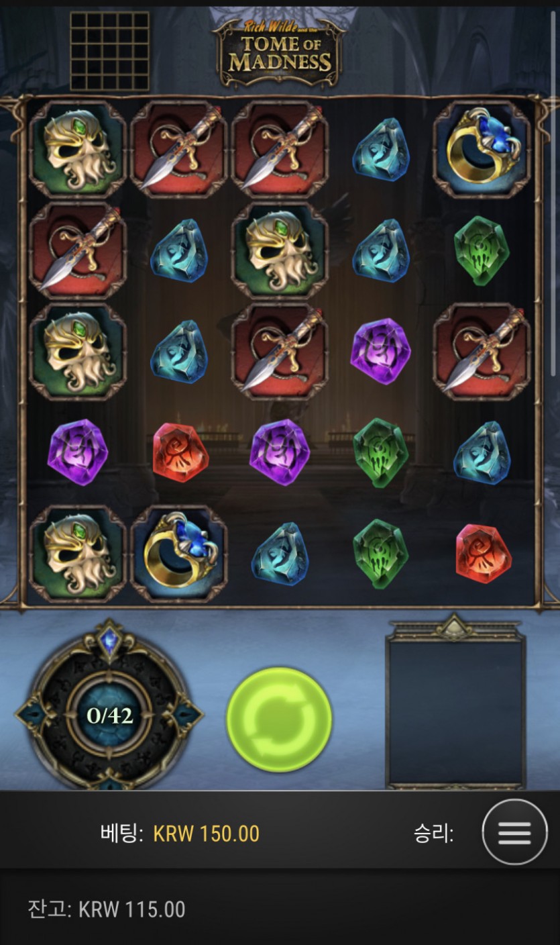Tap the green gem in the bottom row
This screenshot has height=945, width=560.
[380, 554]
